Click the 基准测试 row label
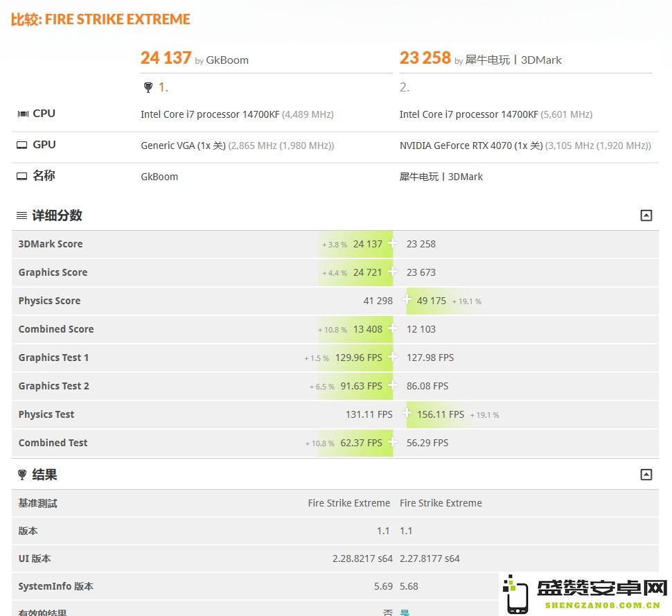Viewport: 672px width, 616px height. point(37,503)
